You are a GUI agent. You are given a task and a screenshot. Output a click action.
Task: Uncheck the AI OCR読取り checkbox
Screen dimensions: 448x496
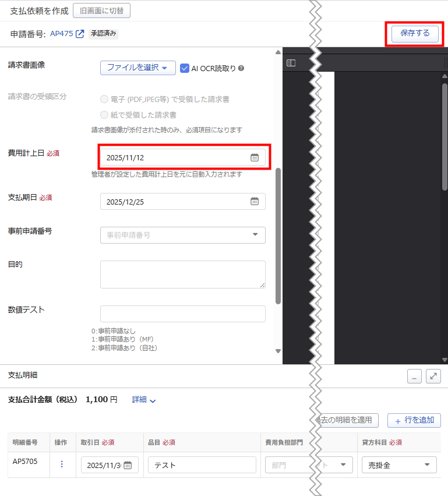[x=185, y=68]
